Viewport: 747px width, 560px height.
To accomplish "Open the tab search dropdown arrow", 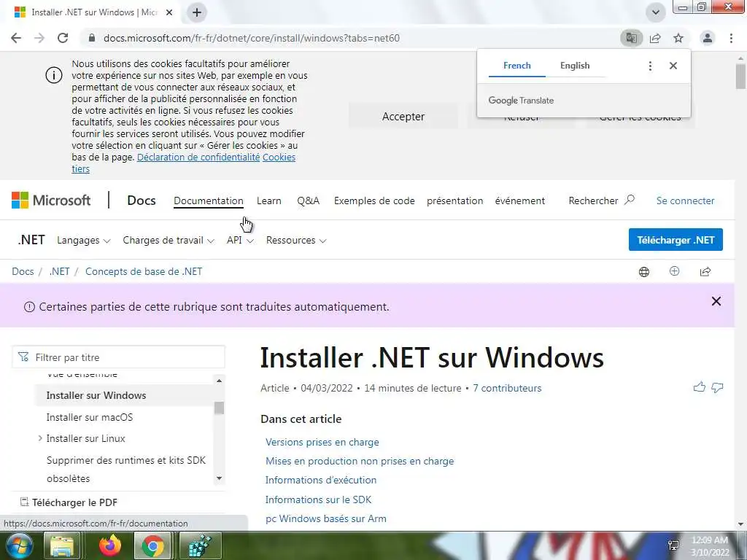I will coord(656,12).
